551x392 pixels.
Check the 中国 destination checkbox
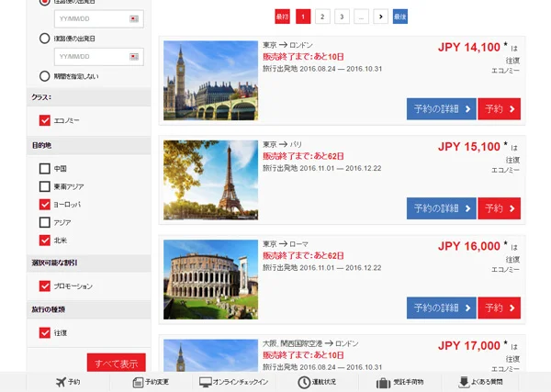tap(45, 169)
